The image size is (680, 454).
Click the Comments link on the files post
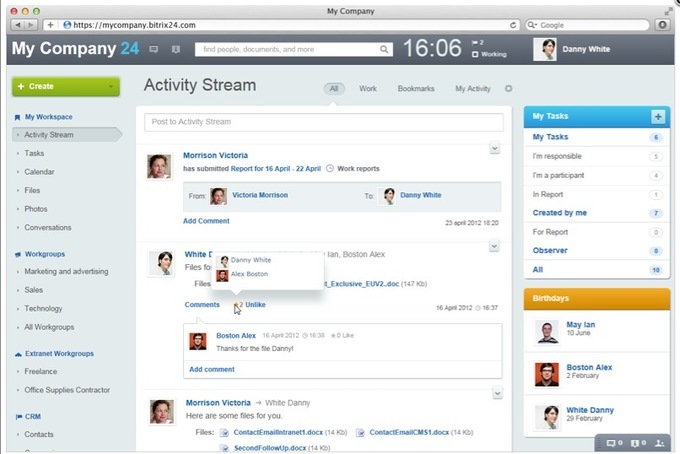[202, 304]
